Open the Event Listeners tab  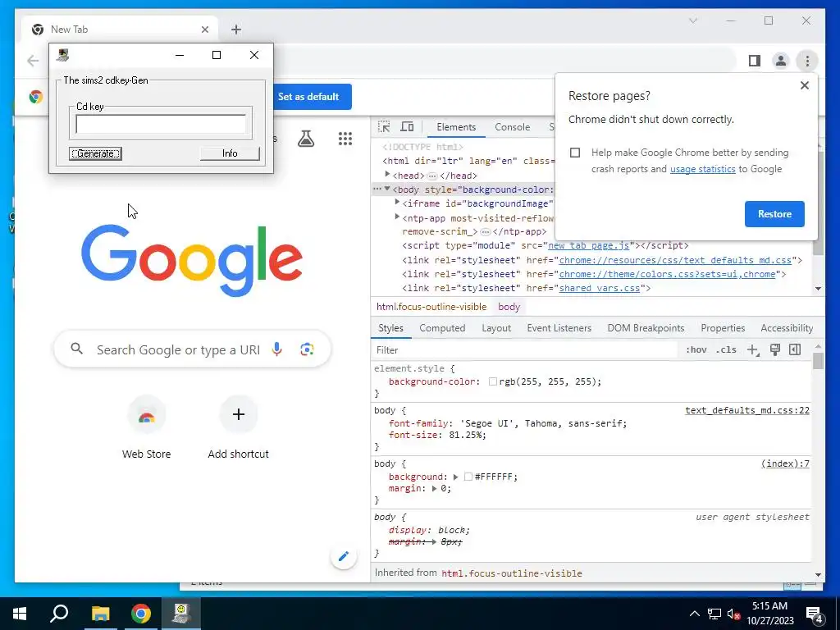tap(559, 328)
